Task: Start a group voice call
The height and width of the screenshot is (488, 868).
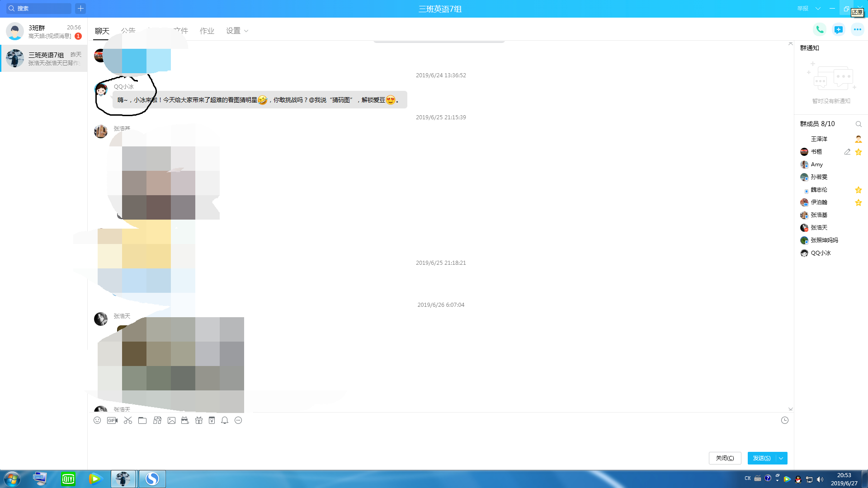Action: [819, 30]
